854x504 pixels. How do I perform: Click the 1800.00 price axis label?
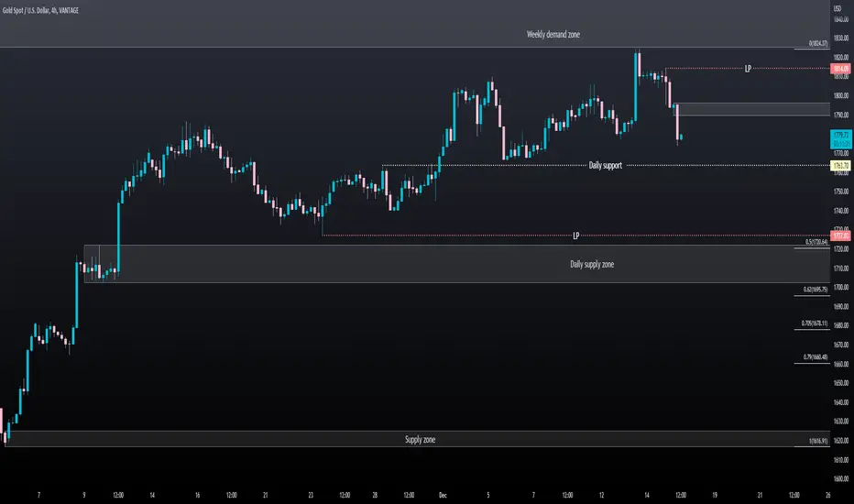coord(841,96)
